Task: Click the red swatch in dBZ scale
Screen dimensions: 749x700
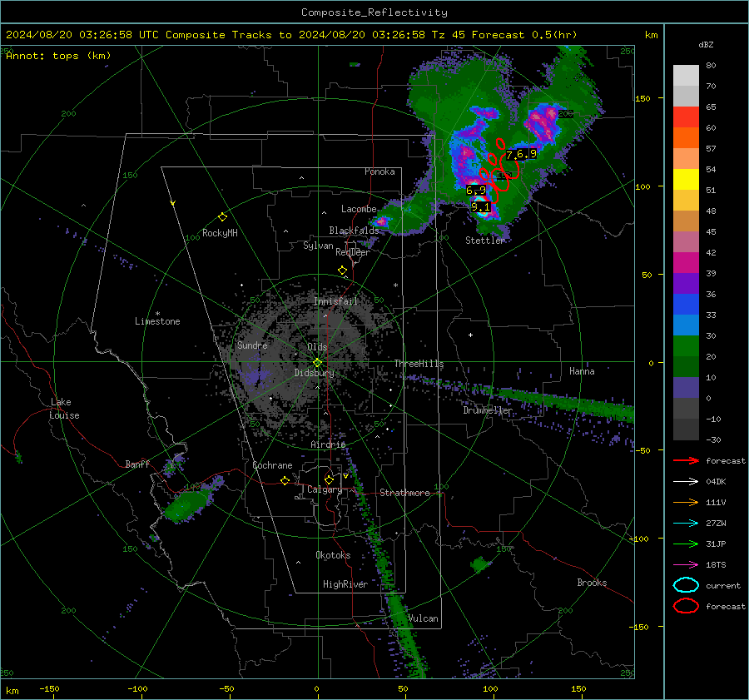Action: pyautogui.click(x=686, y=117)
